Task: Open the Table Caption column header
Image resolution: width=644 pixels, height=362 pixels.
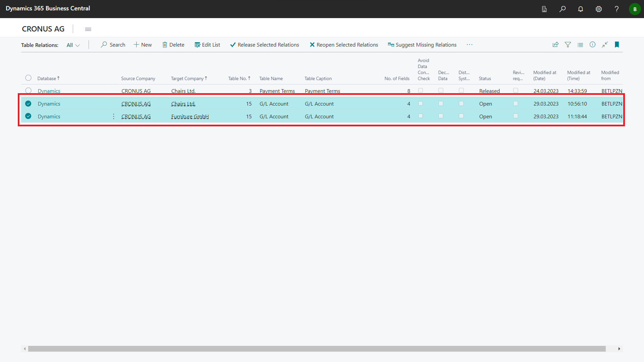Action: (318, 78)
